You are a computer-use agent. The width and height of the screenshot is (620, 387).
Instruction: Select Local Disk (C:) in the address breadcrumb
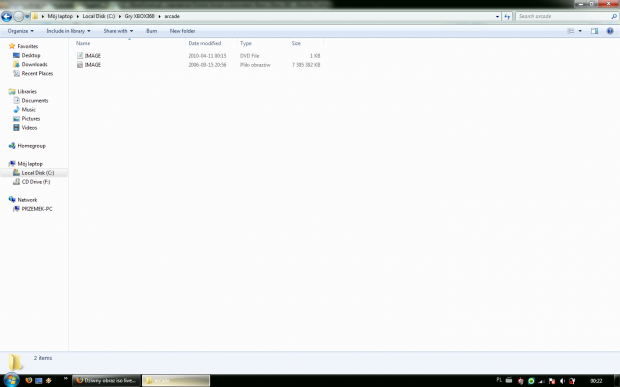(98, 16)
